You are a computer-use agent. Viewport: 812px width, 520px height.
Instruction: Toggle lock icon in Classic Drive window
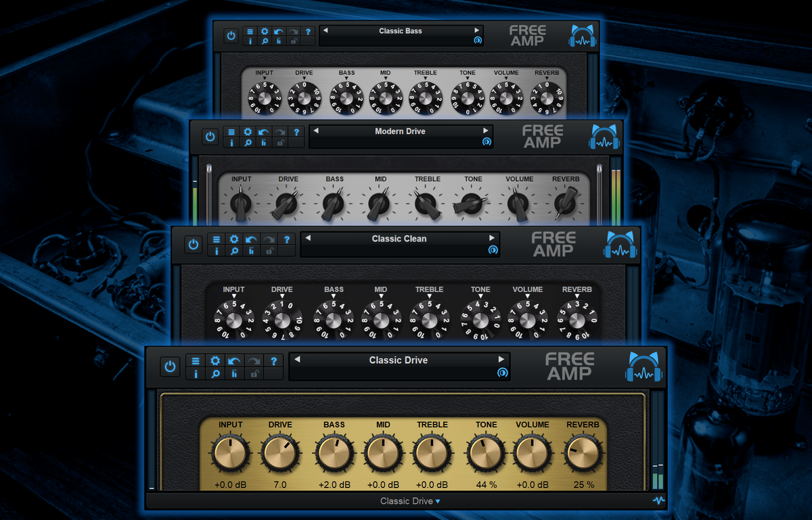point(254,373)
